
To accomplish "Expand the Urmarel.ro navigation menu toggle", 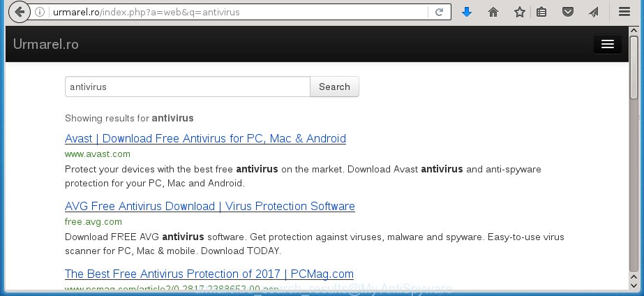I will click(x=608, y=44).
